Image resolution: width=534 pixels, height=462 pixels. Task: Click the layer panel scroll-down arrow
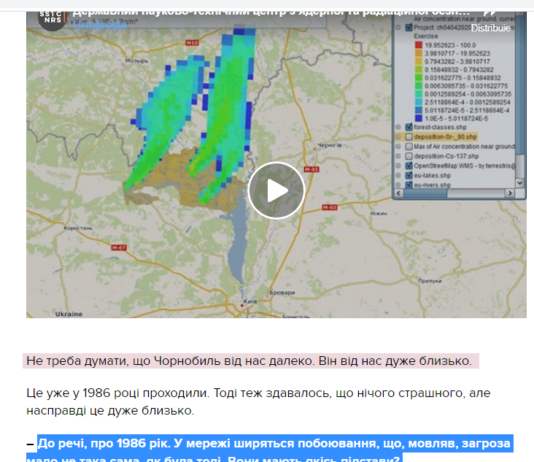(520, 183)
